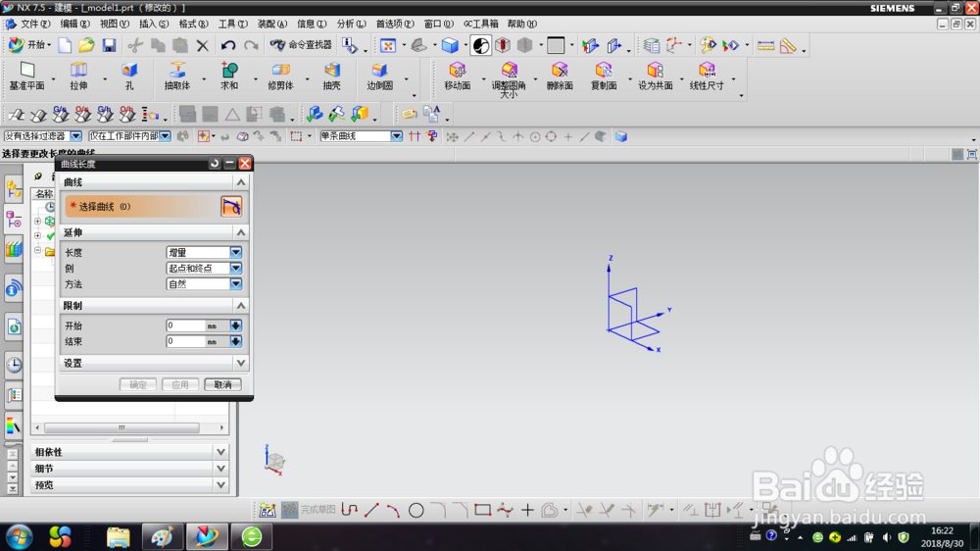
Task: Click the Start (开始) limit input field
Action: pos(185,326)
